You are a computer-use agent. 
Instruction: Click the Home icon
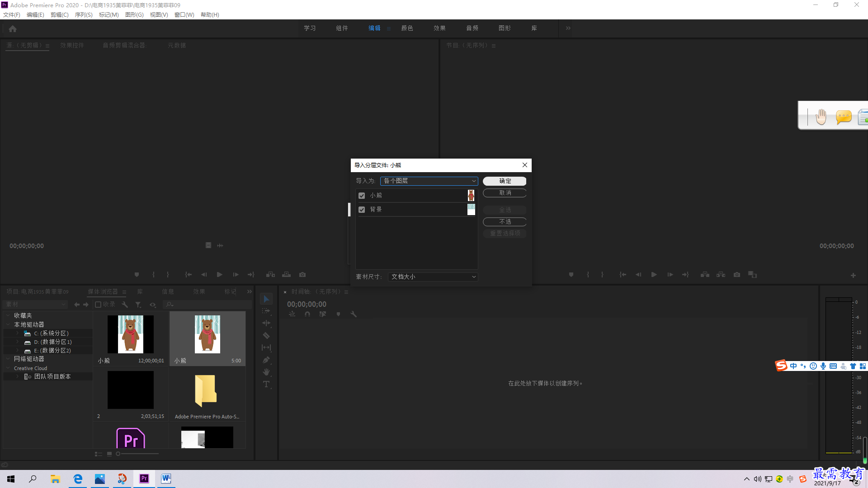13,28
